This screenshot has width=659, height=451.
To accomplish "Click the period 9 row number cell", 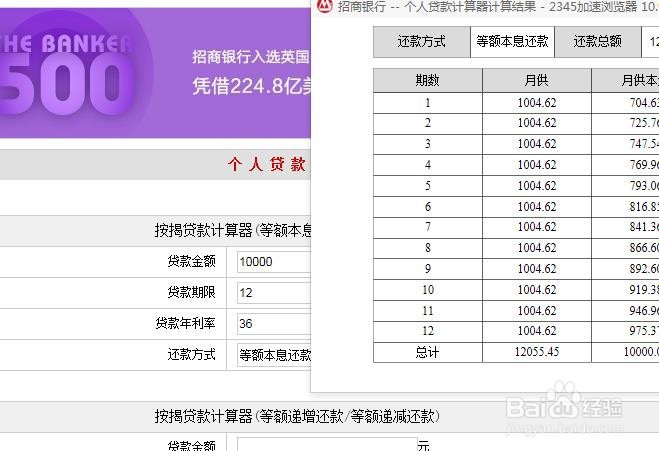I will (427, 269).
